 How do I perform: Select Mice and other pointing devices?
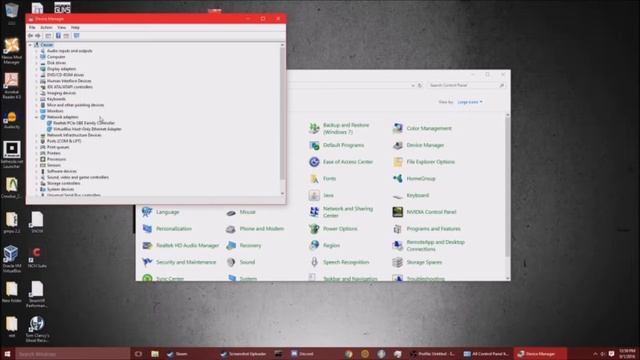(75, 105)
